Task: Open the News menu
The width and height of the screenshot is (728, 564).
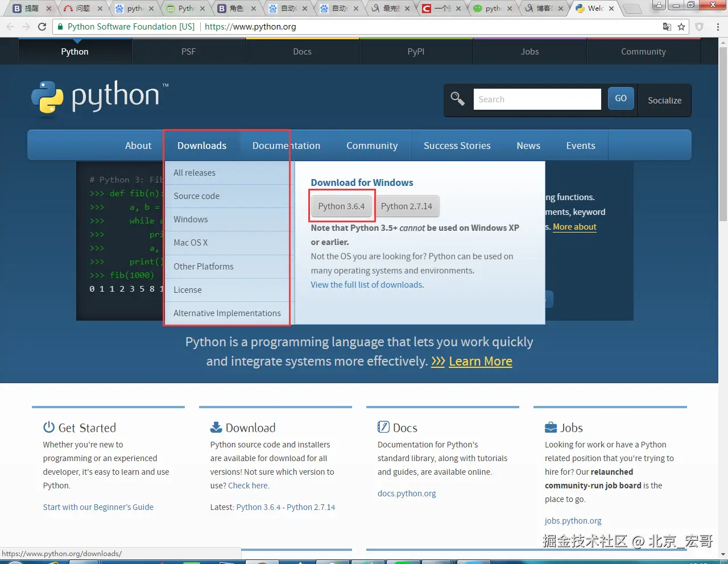Action: [528, 146]
